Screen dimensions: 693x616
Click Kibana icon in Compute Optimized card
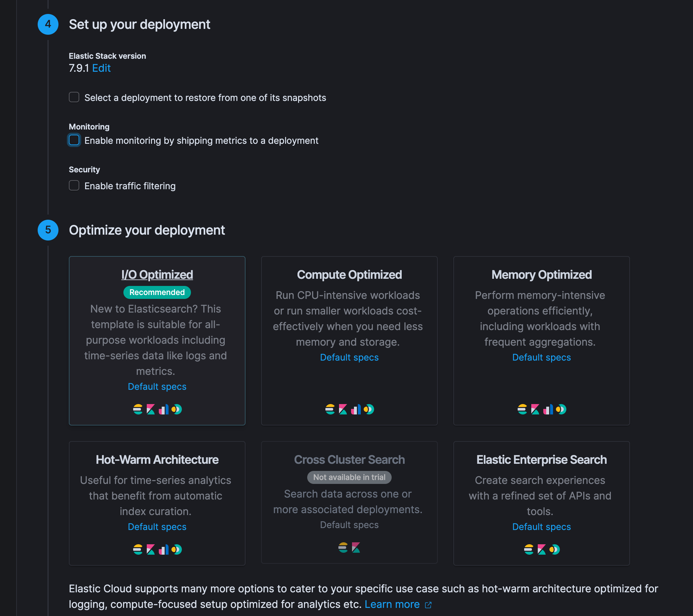(x=343, y=409)
